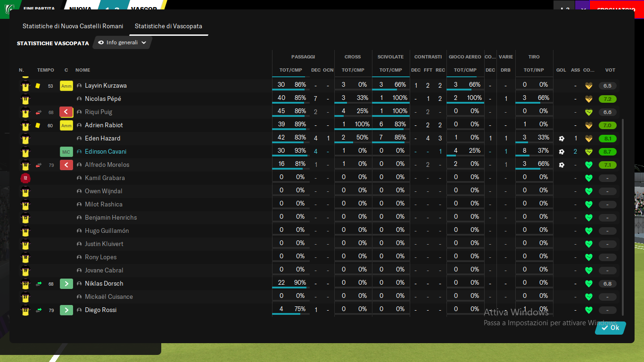The image size is (644, 362).
Task: Click the MiC badge next to Edinson Cavani
Action: 66,152
